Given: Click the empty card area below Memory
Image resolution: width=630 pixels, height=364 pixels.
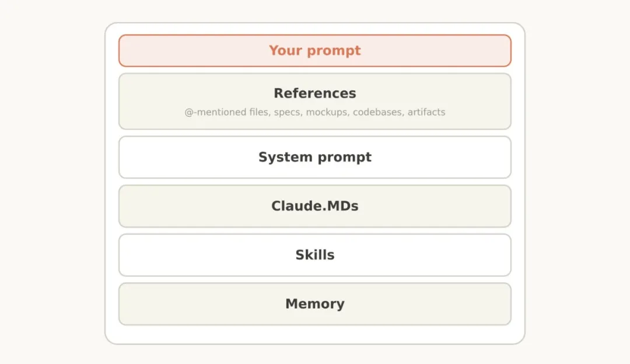Looking at the screenshot, I should click(314, 334).
